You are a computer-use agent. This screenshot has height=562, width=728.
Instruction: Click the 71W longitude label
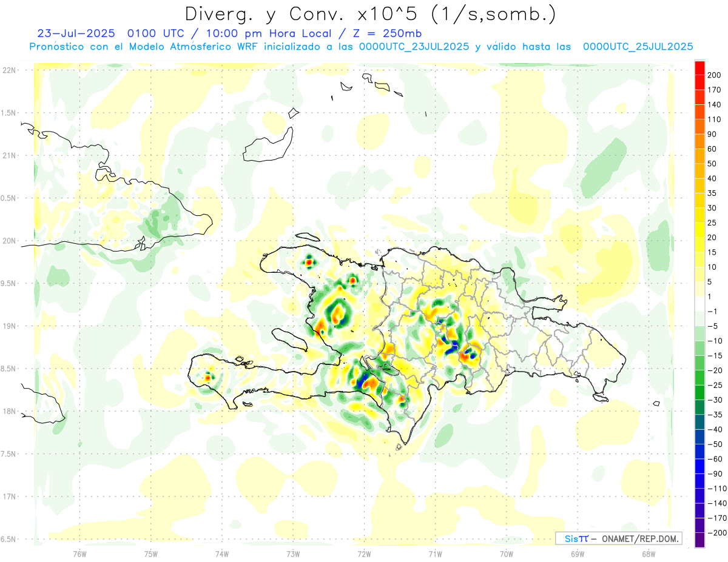point(435,553)
